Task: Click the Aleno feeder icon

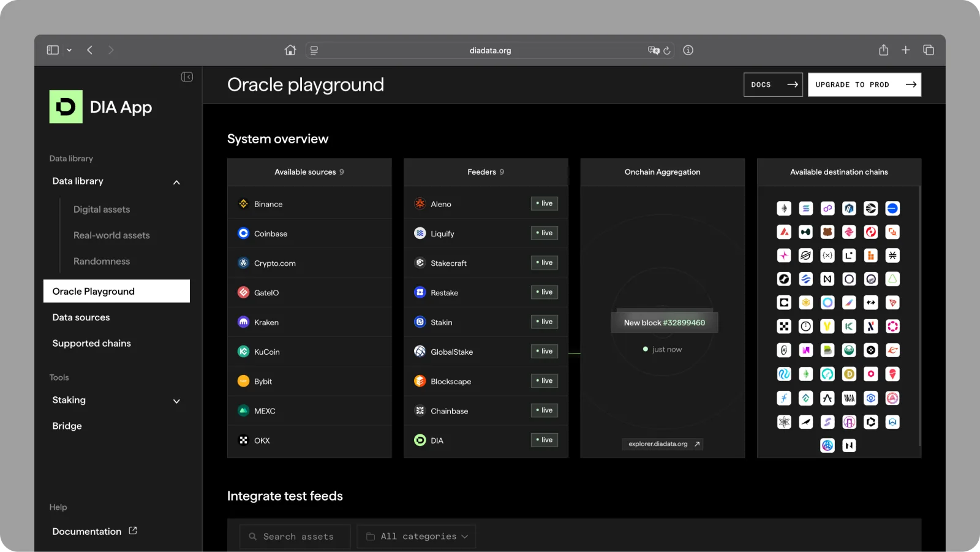Action: (x=420, y=204)
